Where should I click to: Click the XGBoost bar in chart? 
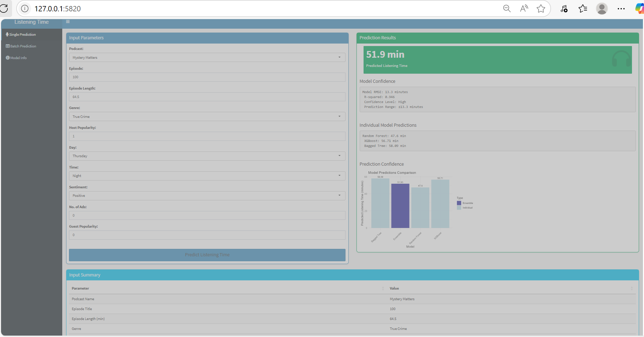point(440,204)
